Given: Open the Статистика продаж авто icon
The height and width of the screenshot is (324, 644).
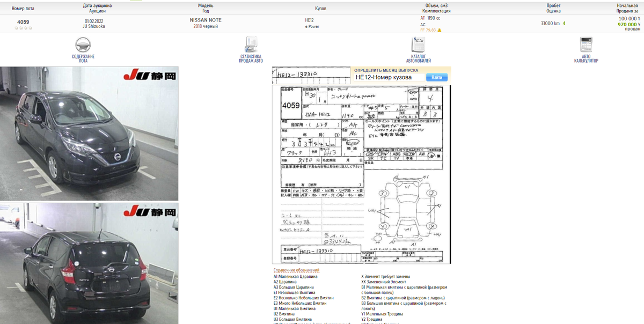Looking at the screenshot, I should (251, 45).
